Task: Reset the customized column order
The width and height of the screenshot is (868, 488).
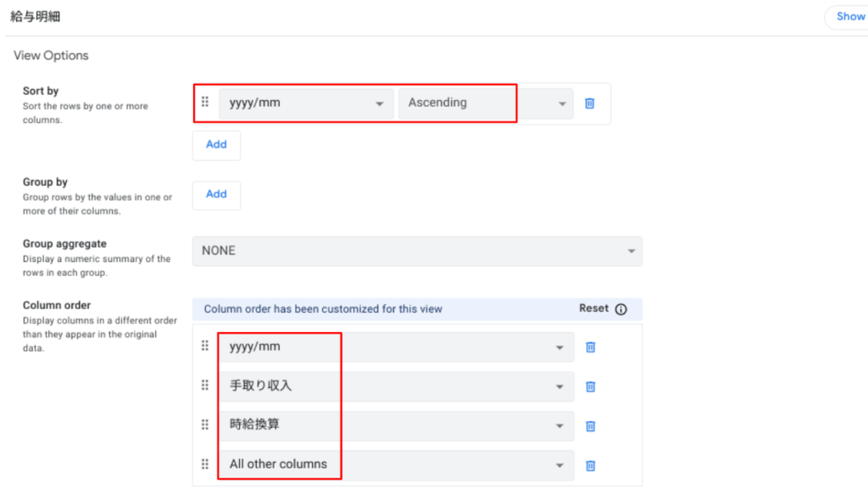Action: pyautogui.click(x=593, y=308)
